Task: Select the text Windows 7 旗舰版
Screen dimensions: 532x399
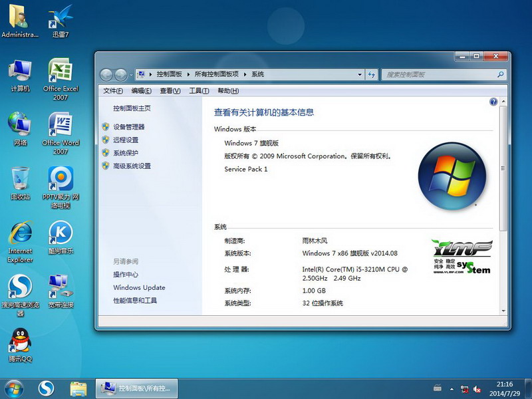Action: point(251,143)
